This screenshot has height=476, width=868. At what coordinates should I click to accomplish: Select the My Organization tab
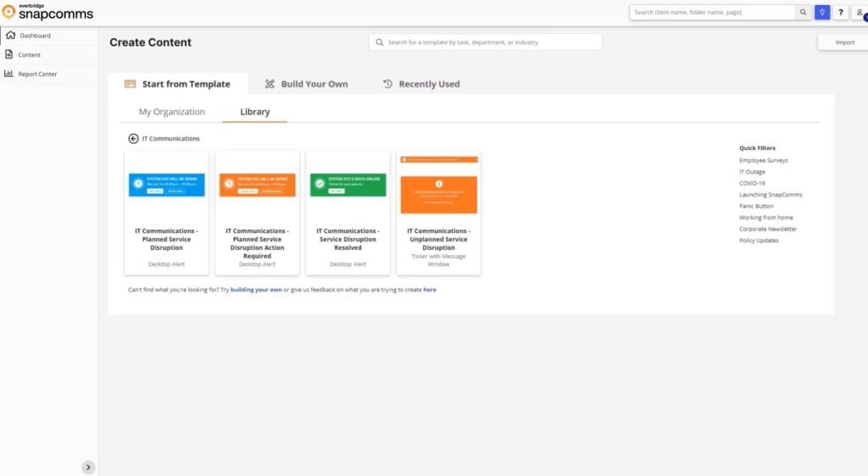172,112
